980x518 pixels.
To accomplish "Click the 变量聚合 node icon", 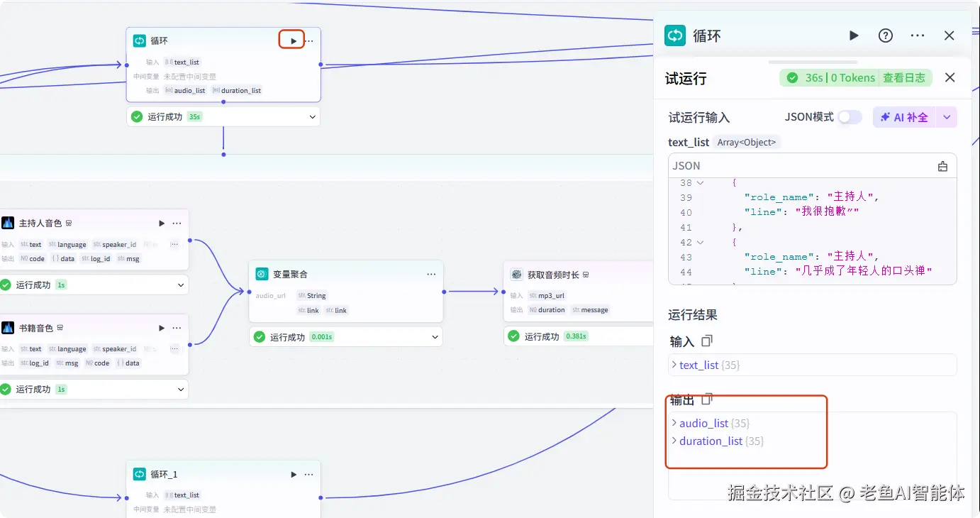I will pos(262,274).
